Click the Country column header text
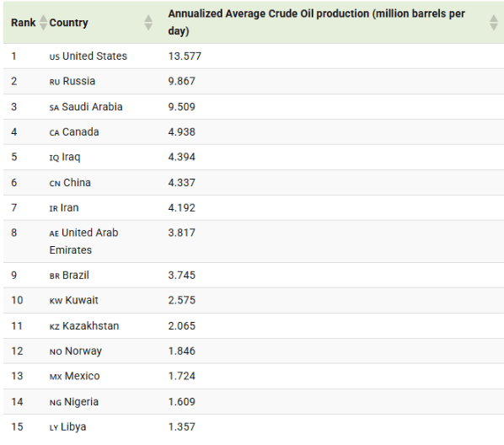This screenshot has width=504, height=445. (x=68, y=23)
